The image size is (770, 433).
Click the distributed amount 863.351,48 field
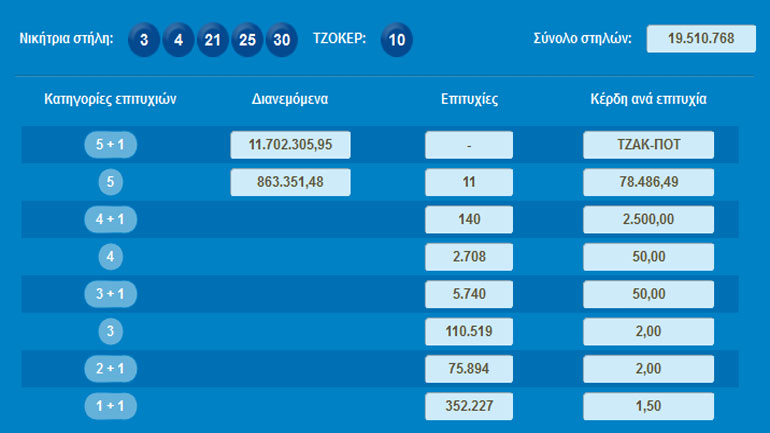290,182
